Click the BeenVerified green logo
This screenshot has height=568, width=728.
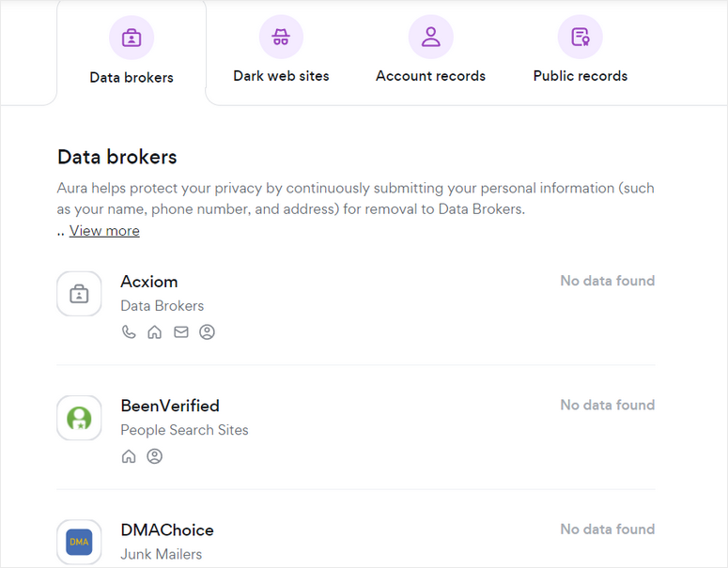(79, 418)
